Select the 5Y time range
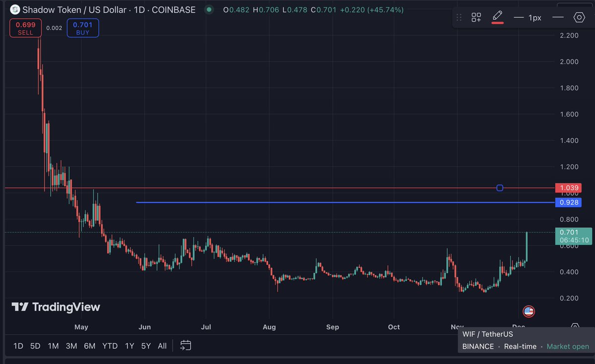Screen dimensions: 595x364 pos(146,346)
